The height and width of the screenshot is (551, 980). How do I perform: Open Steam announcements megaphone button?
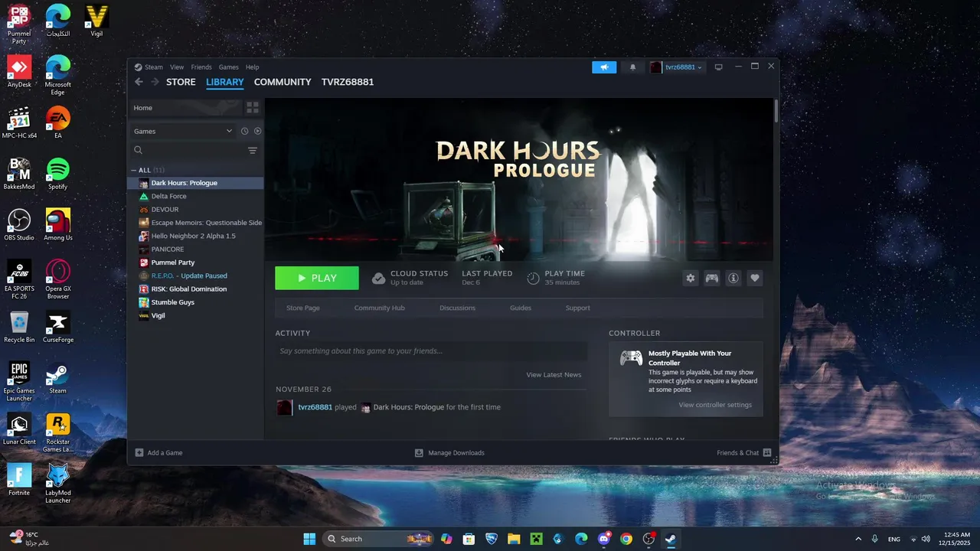coord(604,67)
